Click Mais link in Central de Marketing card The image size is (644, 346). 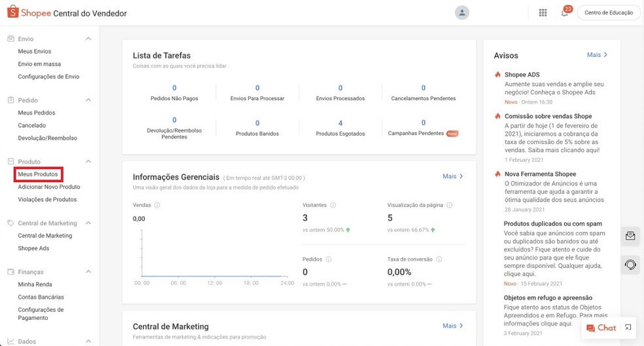click(x=453, y=326)
